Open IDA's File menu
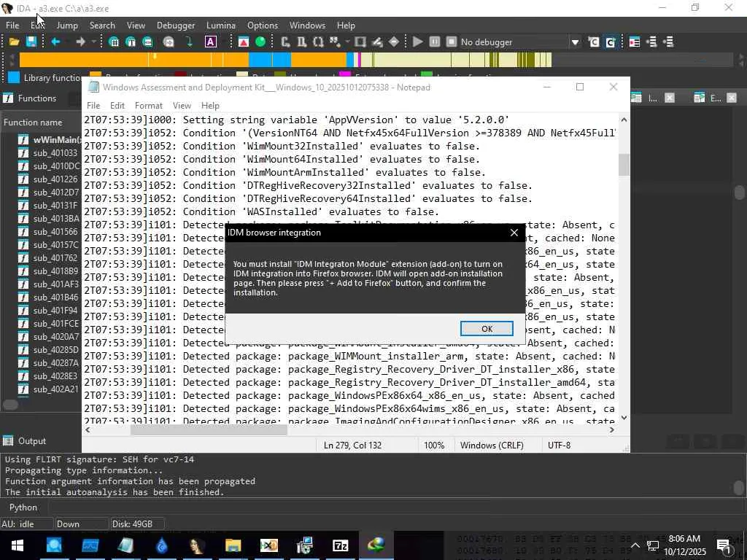This screenshot has height=560, width=747. tap(12, 26)
